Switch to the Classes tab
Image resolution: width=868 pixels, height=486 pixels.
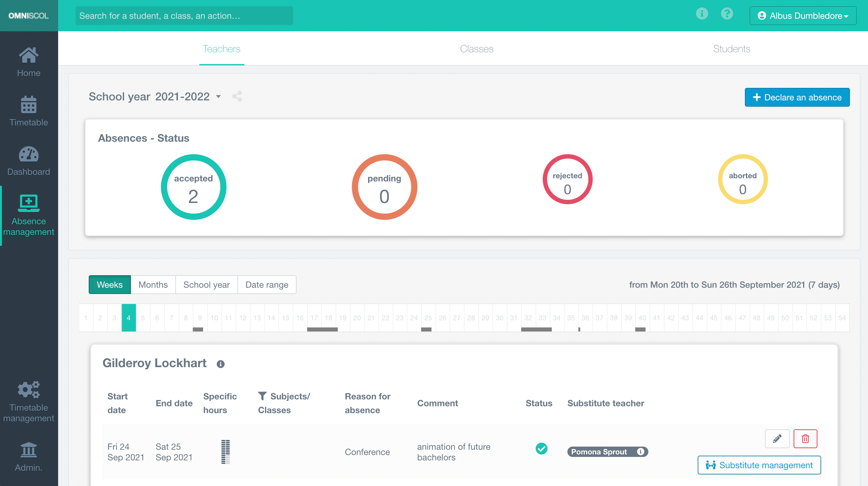(x=476, y=49)
